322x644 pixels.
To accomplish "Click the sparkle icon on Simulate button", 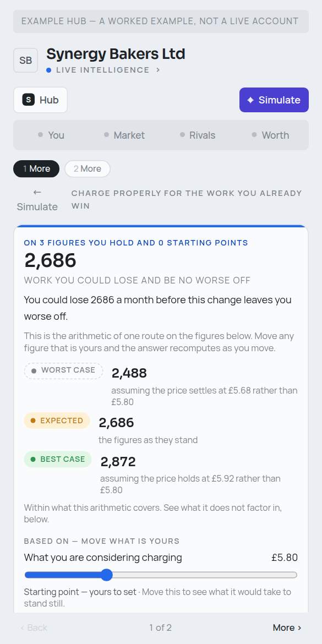I will click(x=250, y=100).
